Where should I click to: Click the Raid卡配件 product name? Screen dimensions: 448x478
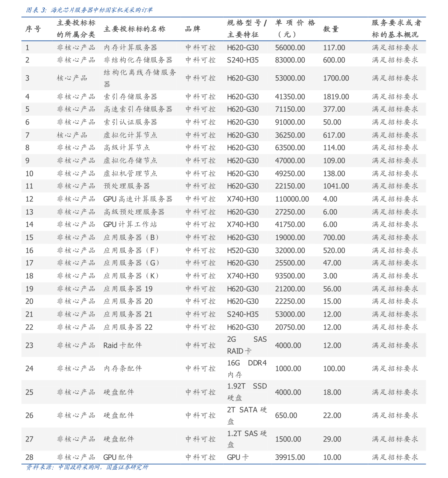tap(123, 345)
